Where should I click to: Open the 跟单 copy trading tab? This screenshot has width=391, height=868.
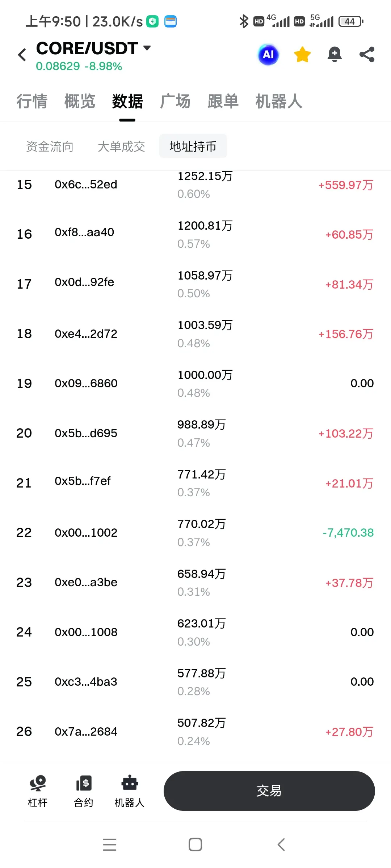[x=223, y=101]
